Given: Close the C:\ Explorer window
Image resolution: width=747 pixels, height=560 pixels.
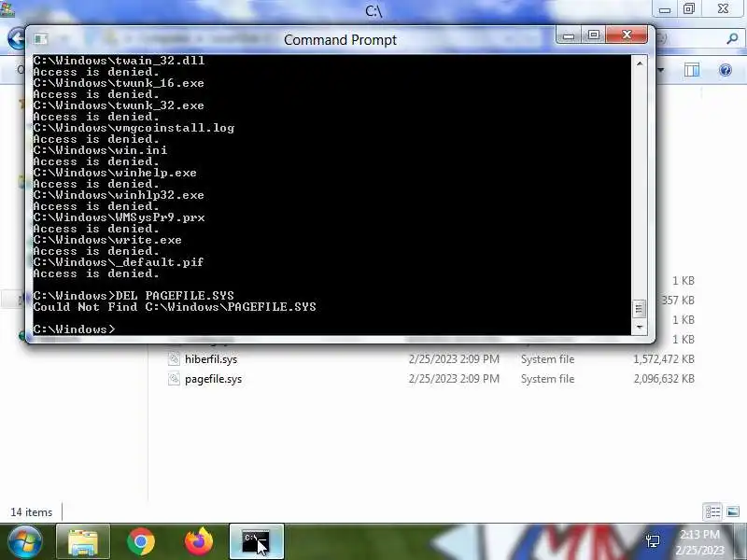Looking at the screenshot, I should 723,9.
